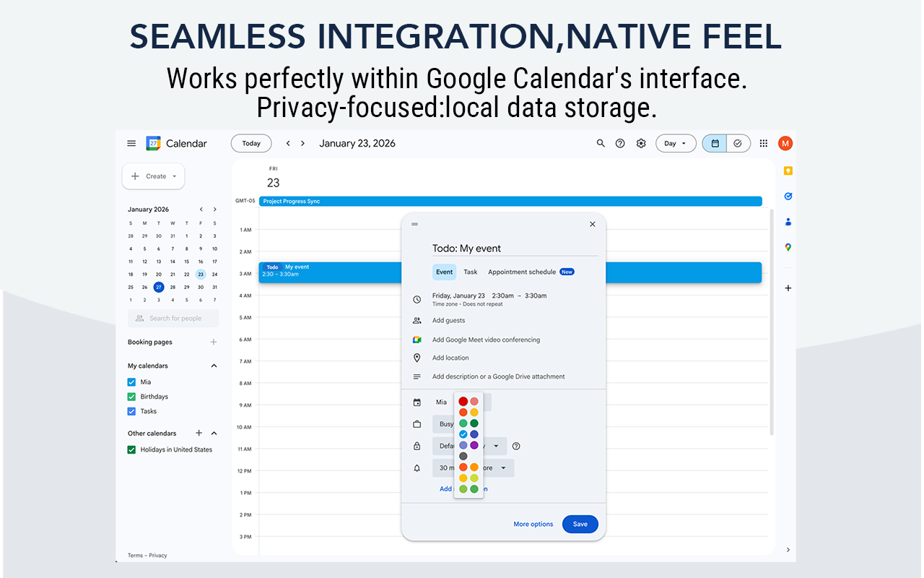
Task: Add other calendars with plus icon
Action: click(x=199, y=433)
